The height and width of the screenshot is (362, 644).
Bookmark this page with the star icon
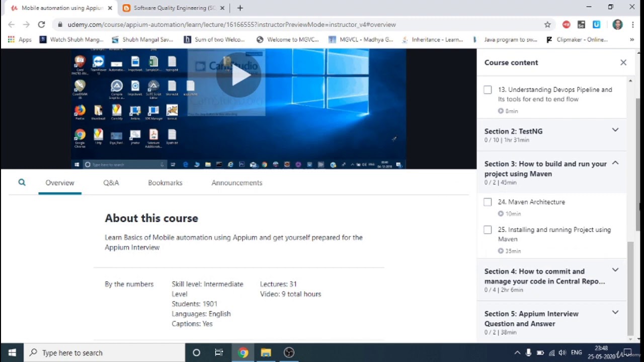547,24
